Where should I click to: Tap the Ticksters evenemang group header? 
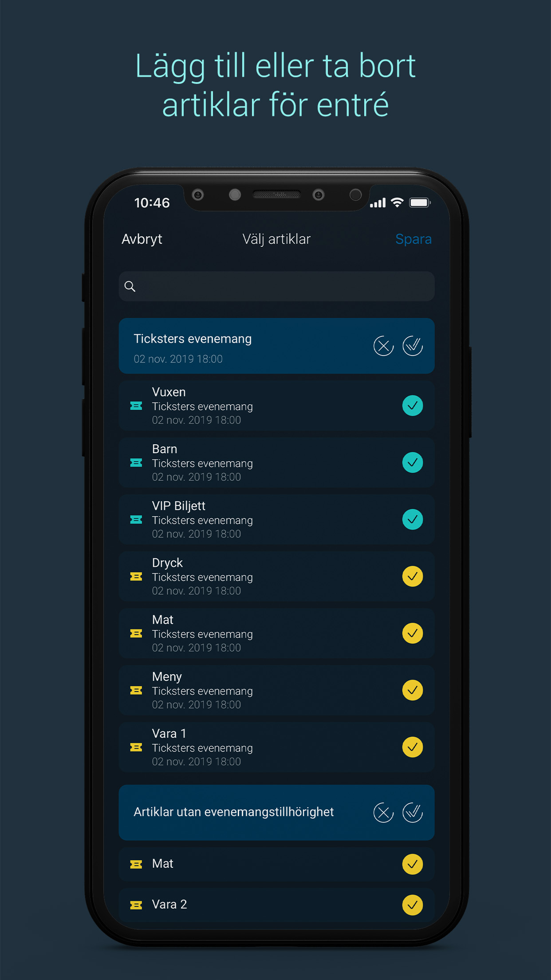[x=276, y=346]
